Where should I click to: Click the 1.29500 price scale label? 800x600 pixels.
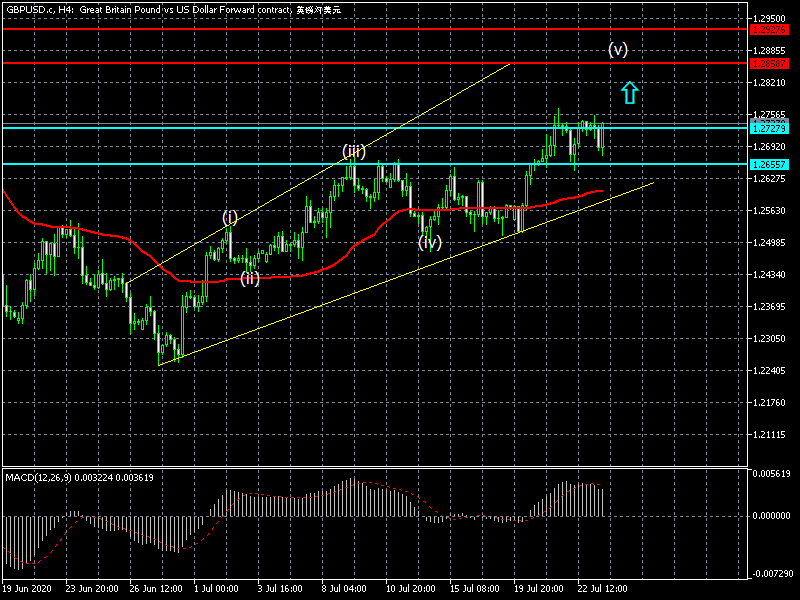[x=769, y=19]
